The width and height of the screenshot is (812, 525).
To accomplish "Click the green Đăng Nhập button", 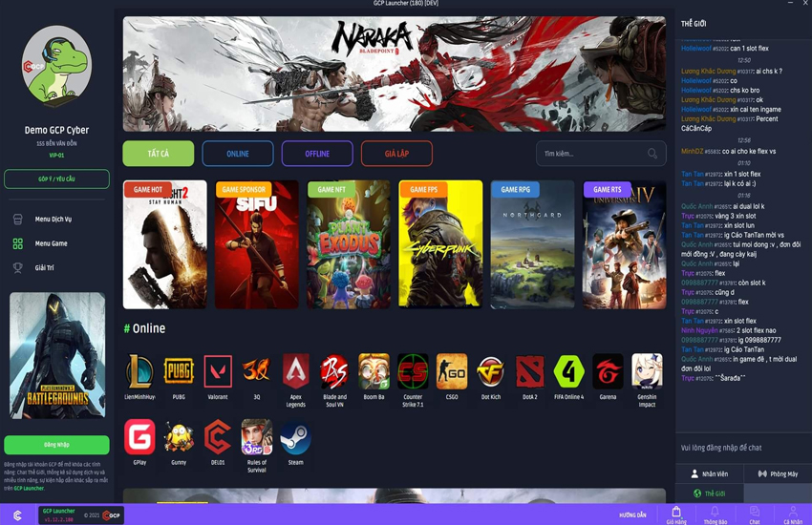I will coord(57,445).
